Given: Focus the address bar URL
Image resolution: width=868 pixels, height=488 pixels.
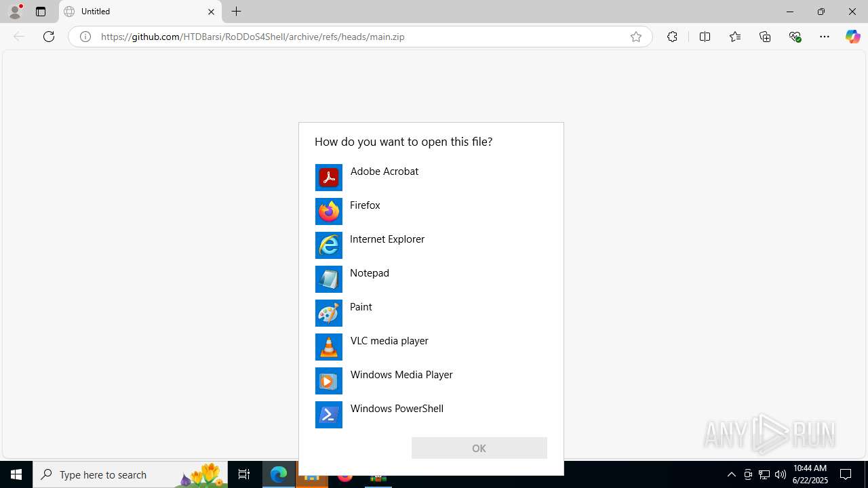Looking at the screenshot, I should click(x=253, y=37).
